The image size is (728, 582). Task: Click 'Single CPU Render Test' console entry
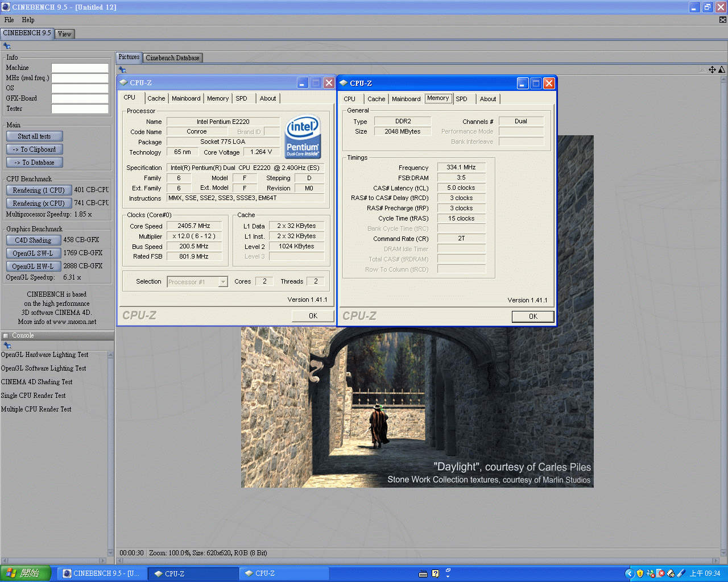coord(34,396)
